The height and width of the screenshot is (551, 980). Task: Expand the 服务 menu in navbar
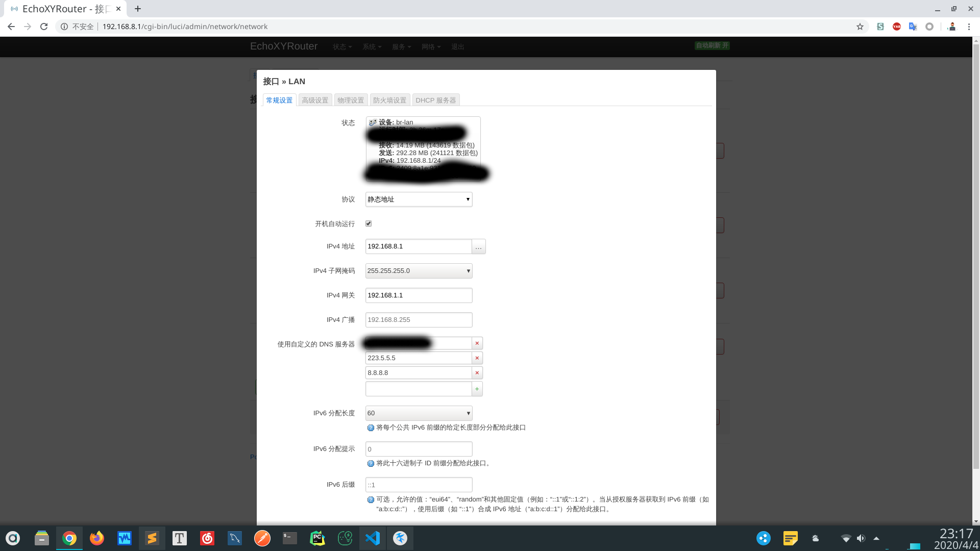402,47
